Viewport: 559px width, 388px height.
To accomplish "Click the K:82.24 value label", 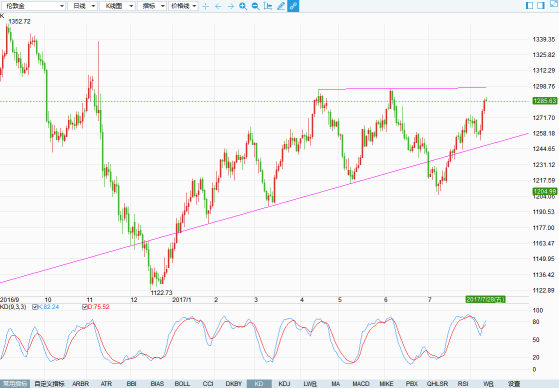I will point(48,307).
